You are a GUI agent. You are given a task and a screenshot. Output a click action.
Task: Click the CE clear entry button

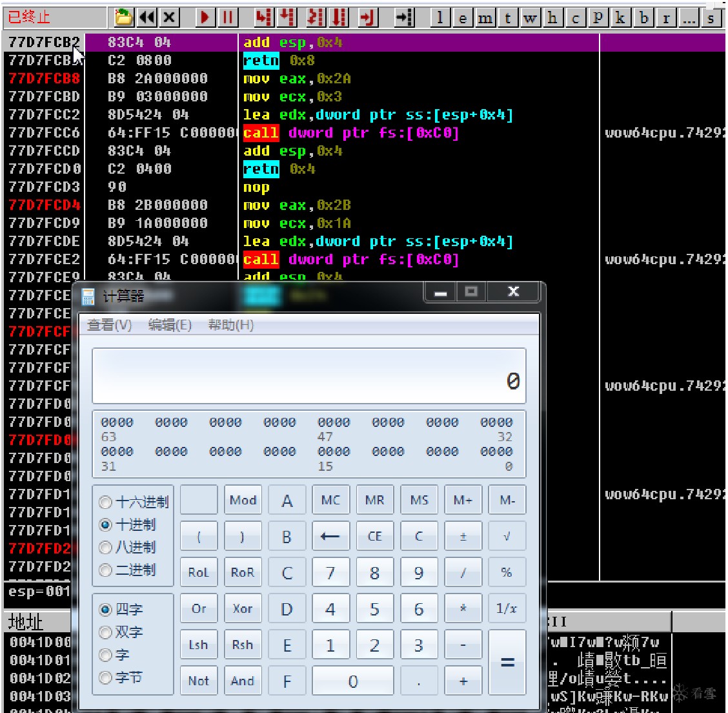click(375, 536)
